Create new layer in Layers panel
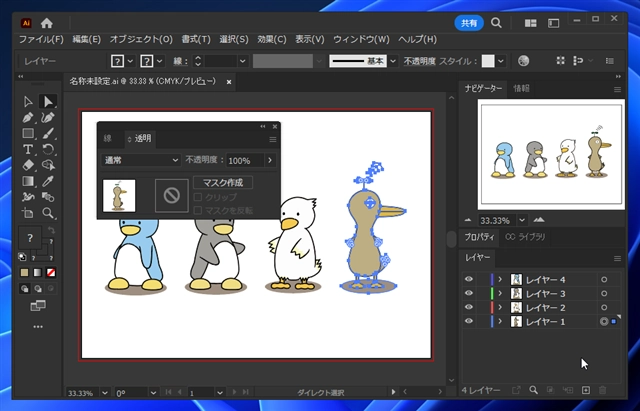 pyautogui.click(x=586, y=390)
